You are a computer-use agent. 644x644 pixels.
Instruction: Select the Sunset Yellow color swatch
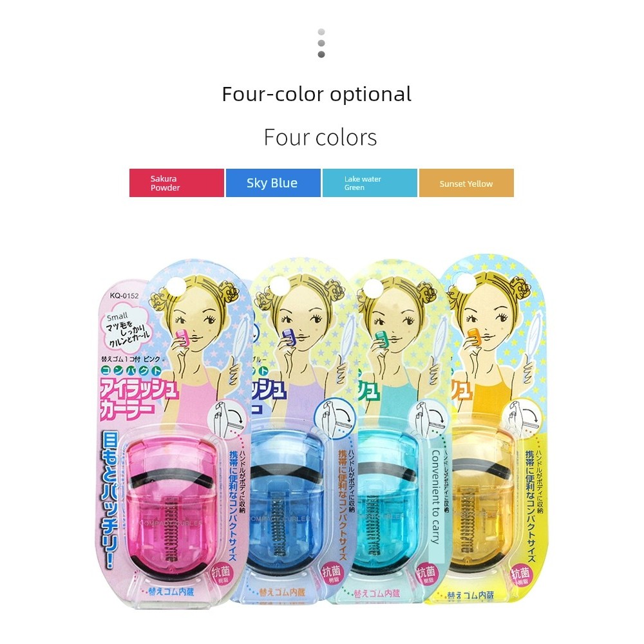pos(466,183)
